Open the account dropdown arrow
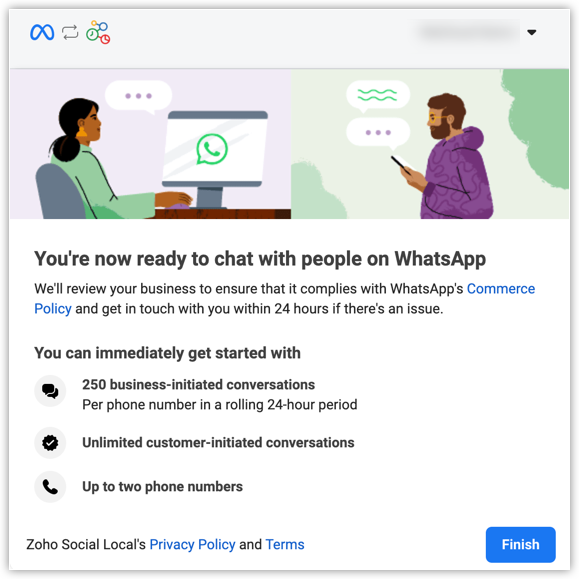The height and width of the screenshot is (579, 579). (x=532, y=32)
